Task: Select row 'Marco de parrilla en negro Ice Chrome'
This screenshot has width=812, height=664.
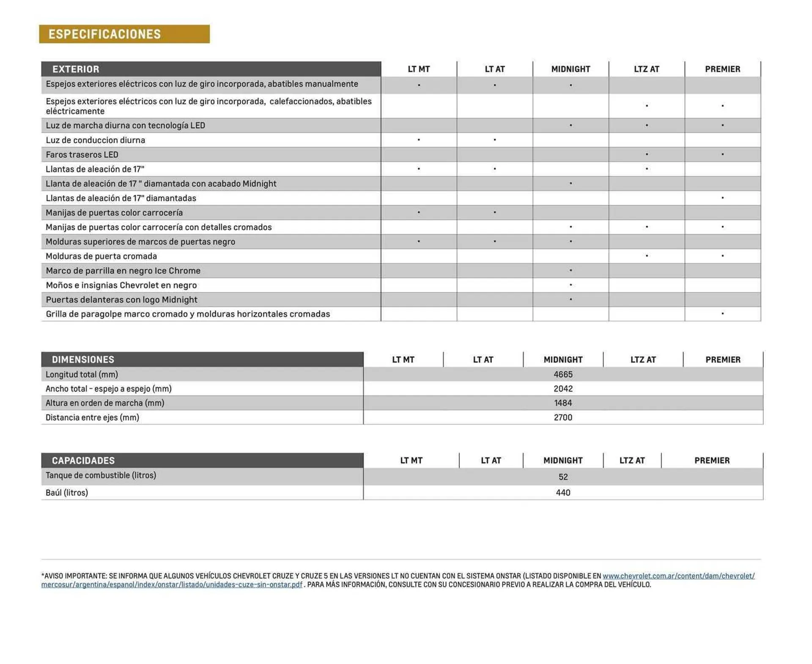Action: coord(401,271)
